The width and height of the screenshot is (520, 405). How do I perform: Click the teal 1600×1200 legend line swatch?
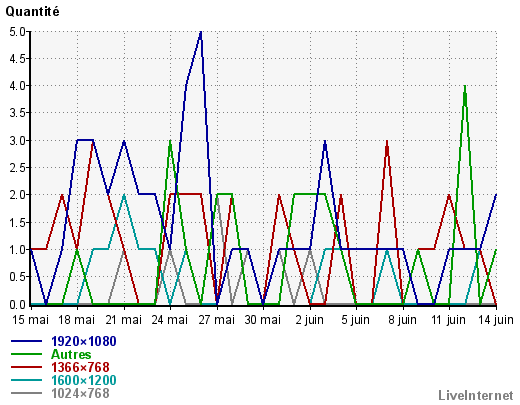point(26,380)
